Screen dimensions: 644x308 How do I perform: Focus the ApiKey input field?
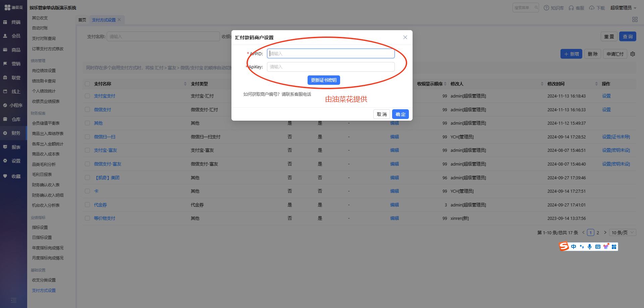click(331, 67)
